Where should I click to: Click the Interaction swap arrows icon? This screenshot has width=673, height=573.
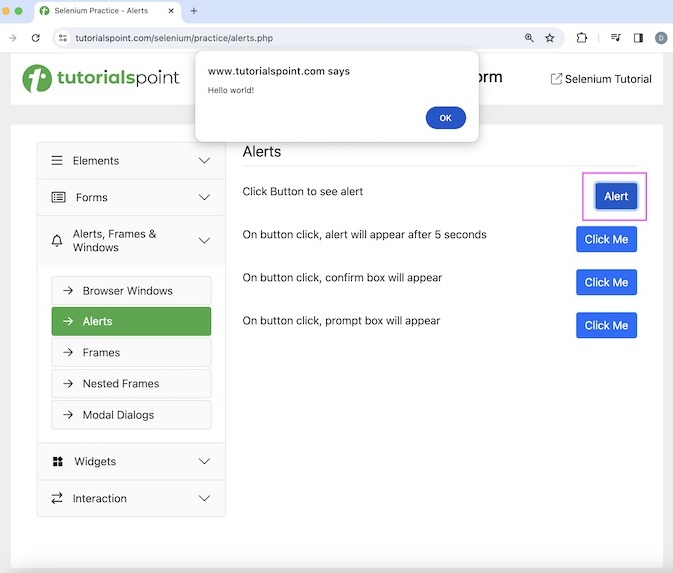pos(57,498)
